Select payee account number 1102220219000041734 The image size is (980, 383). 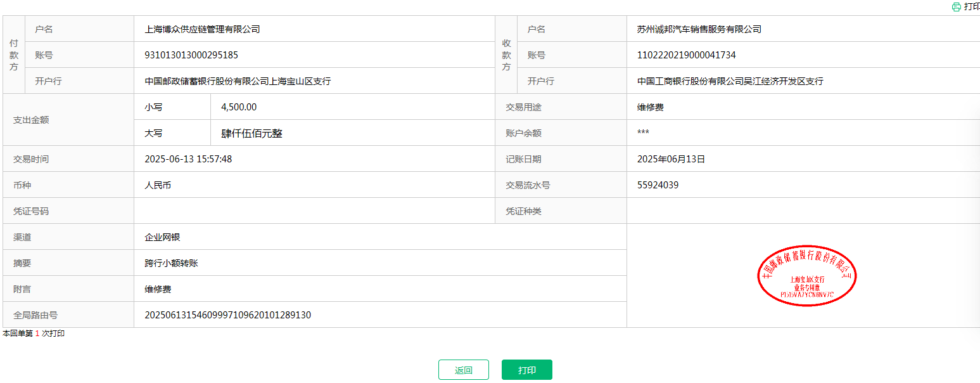click(686, 55)
